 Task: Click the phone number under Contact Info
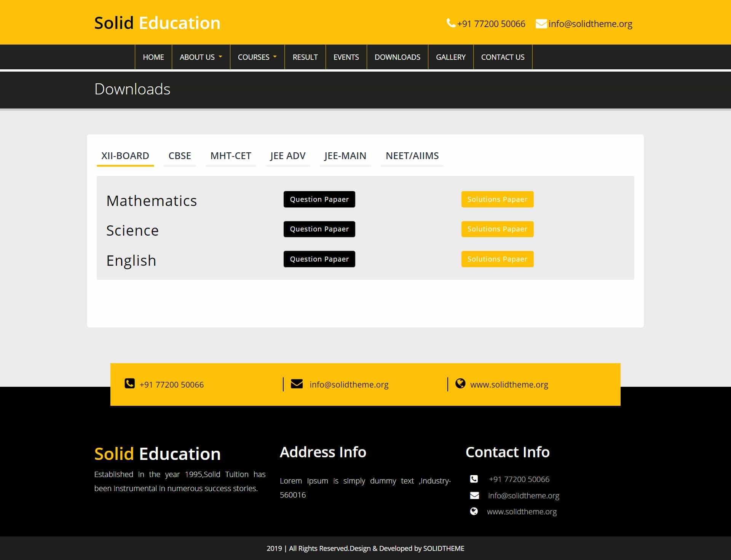point(519,479)
